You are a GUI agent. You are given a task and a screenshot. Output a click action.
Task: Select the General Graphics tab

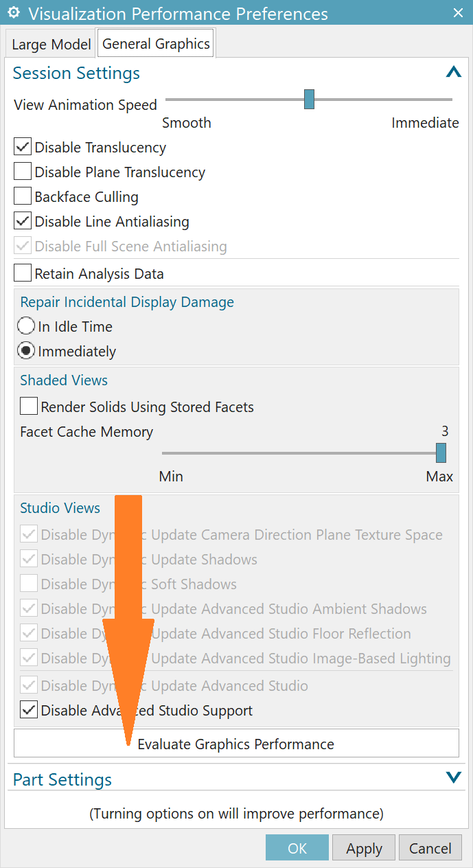click(x=156, y=44)
